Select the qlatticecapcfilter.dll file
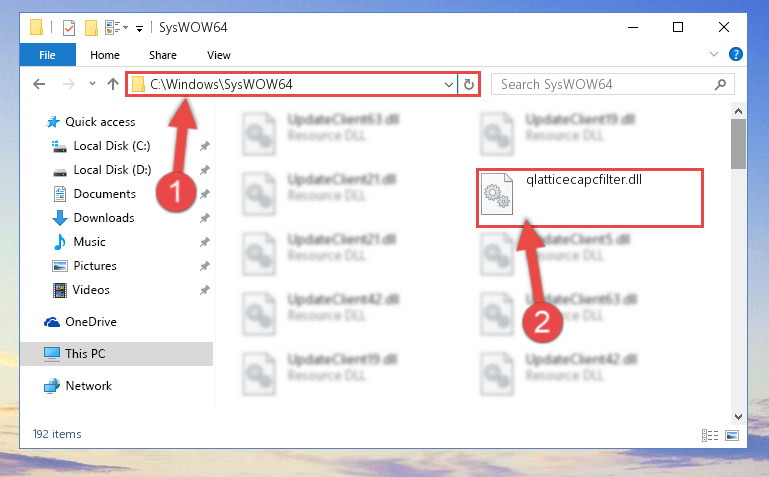Image resolution: width=769 pixels, height=477 pixels. pos(589,197)
